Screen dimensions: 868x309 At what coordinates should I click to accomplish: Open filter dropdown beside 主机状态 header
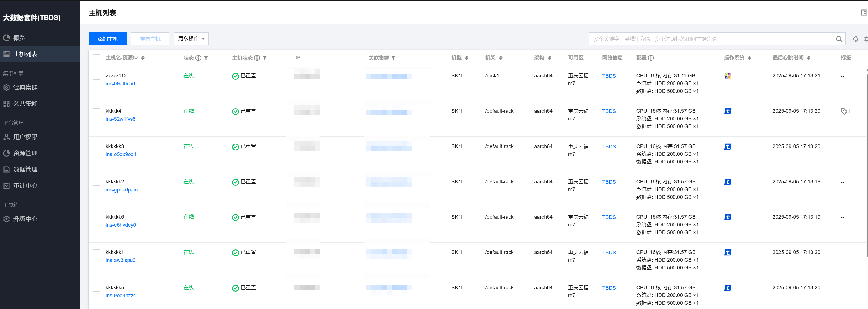pyautogui.click(x=265, y=58)
